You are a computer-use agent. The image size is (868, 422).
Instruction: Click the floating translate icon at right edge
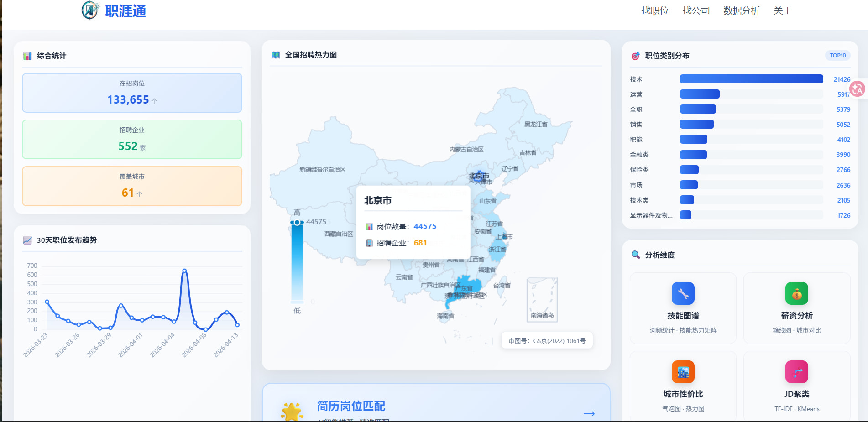[x=857, y=89]
